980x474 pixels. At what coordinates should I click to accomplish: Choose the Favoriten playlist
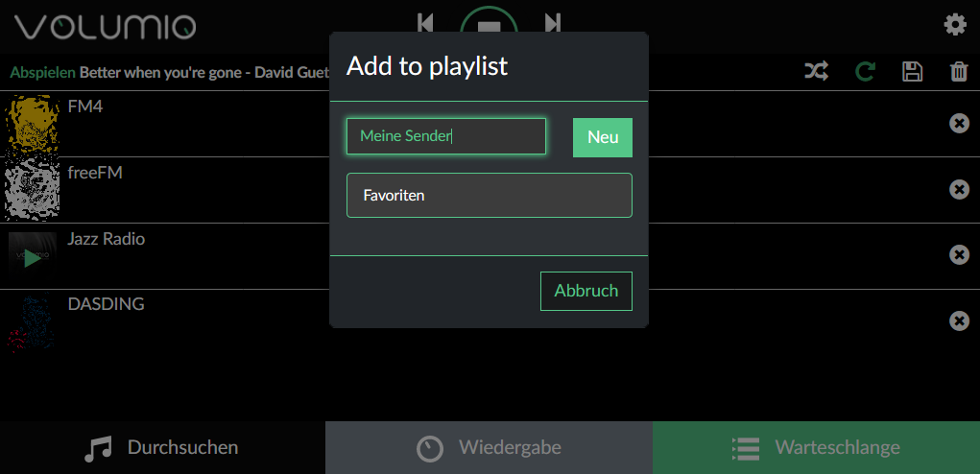pyautogui.click(x=489, y=196)
